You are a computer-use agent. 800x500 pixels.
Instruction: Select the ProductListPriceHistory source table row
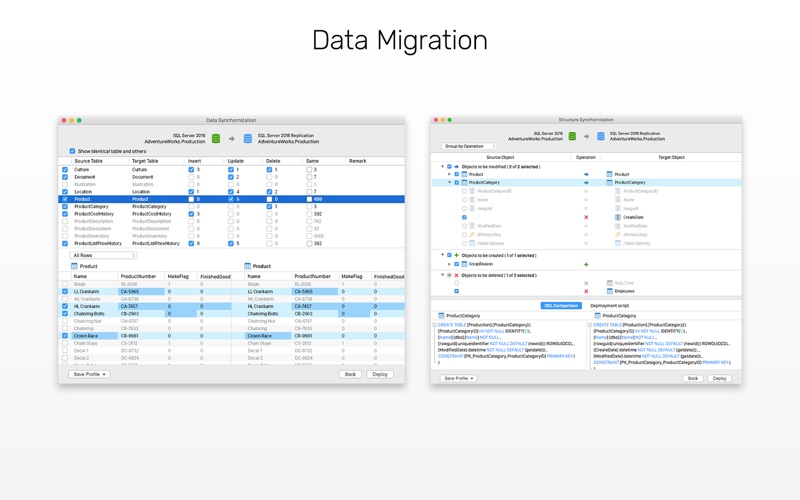point(98,244)
